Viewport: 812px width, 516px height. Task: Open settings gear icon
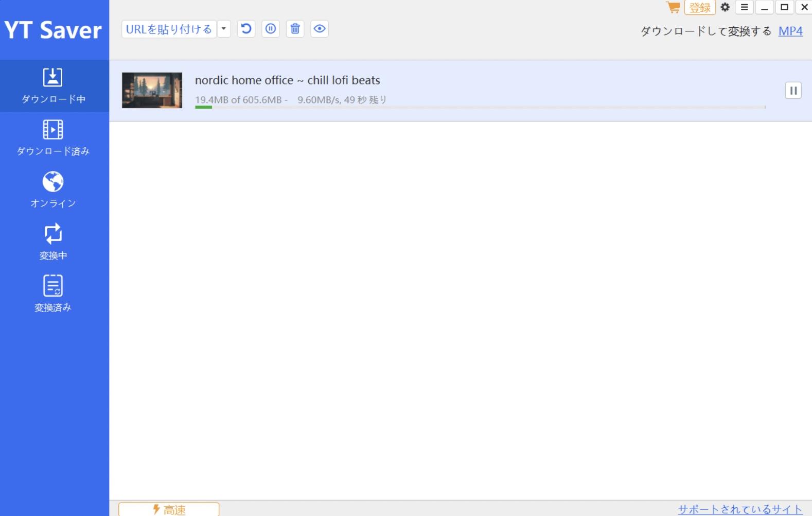point(725,7)
